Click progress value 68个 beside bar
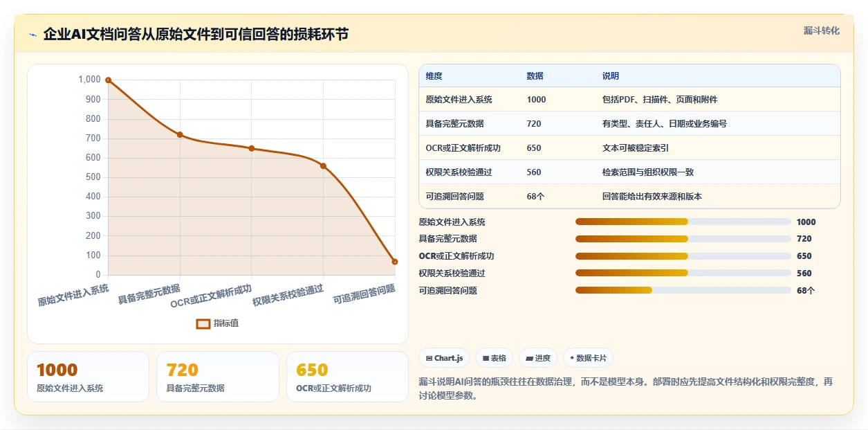868x430 pixels. 806,291
